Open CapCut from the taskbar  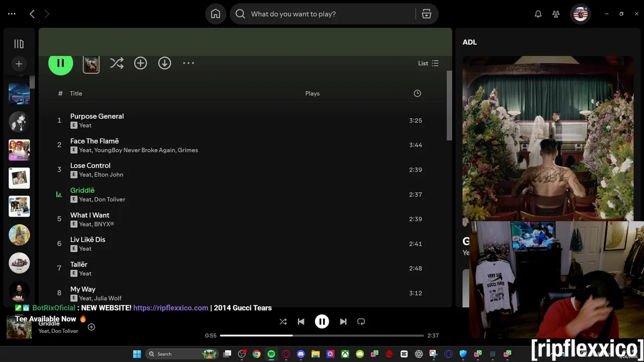[x=404, y=354]
